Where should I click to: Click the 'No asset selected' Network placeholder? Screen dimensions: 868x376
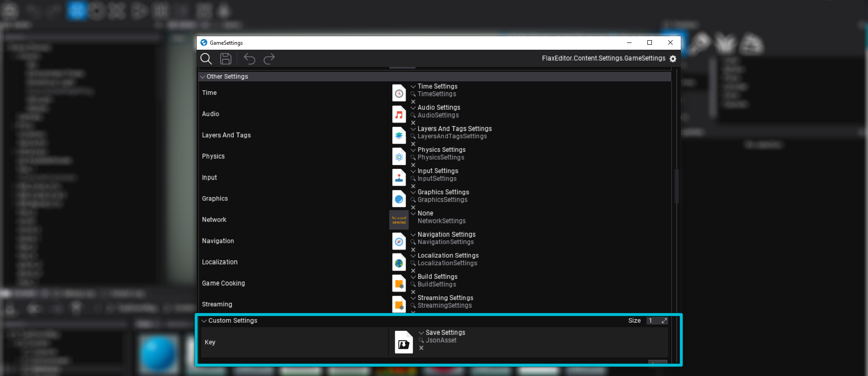[x=399, y=220]
